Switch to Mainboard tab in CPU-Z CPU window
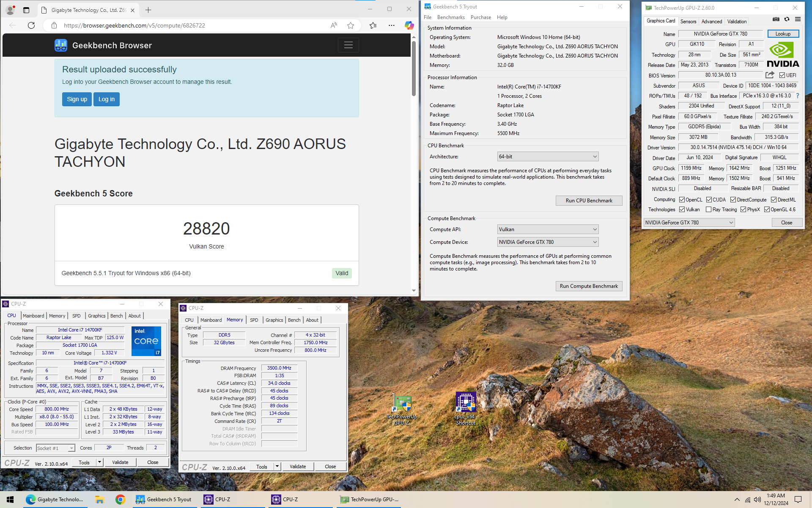This screenshot has height=508, width=812. pos(33,316)
